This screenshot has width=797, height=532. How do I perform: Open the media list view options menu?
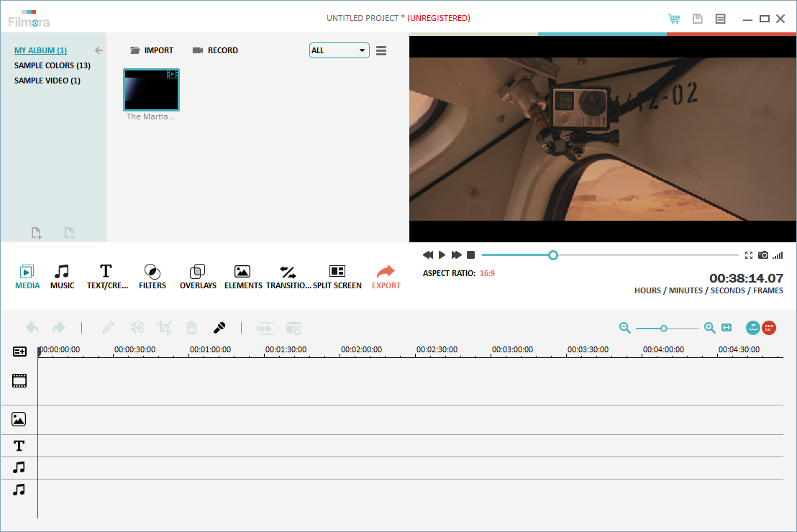pyautogui.click(x=381, y=50)
